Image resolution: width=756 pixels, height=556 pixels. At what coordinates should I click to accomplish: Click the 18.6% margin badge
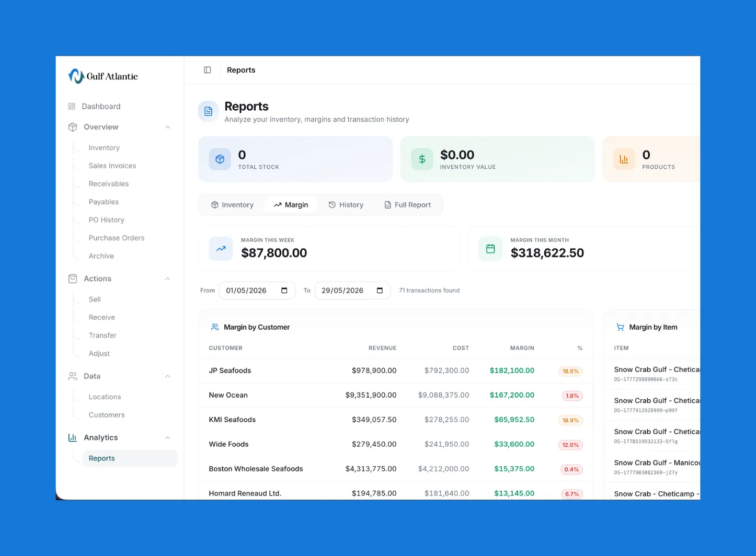570,371
